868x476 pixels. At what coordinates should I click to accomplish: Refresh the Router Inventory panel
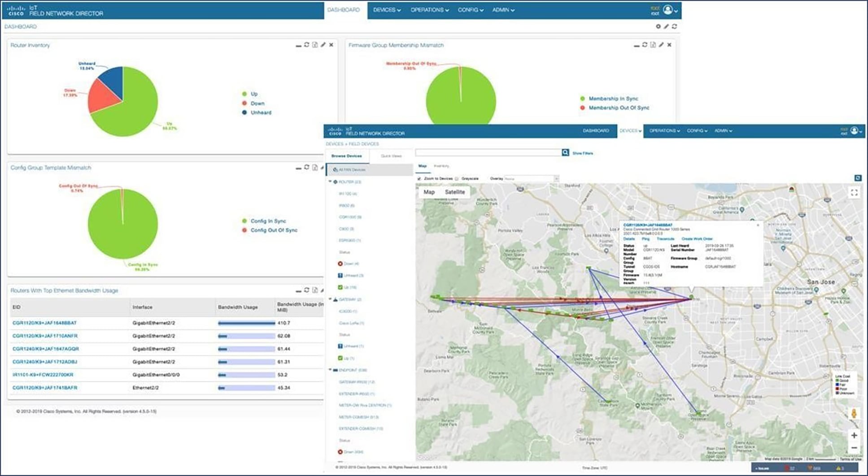pos(306,45)
